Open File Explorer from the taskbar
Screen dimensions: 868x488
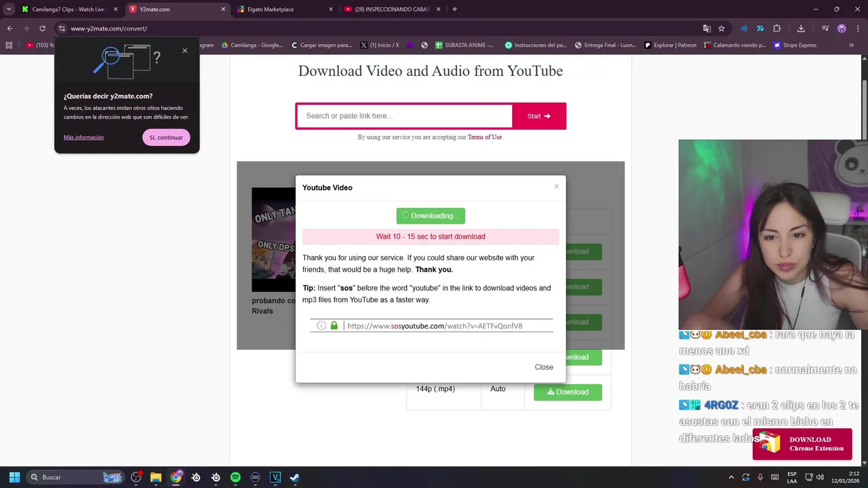[x=156, y=477]
